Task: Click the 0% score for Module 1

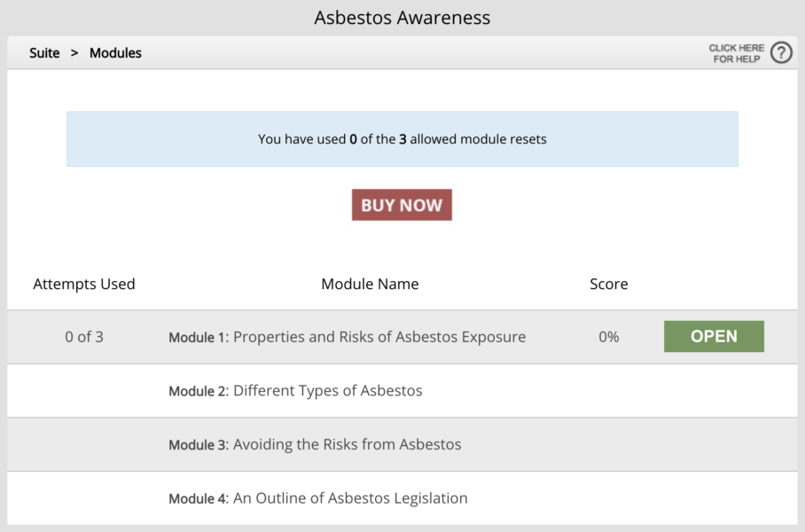Action: (609, 337)
